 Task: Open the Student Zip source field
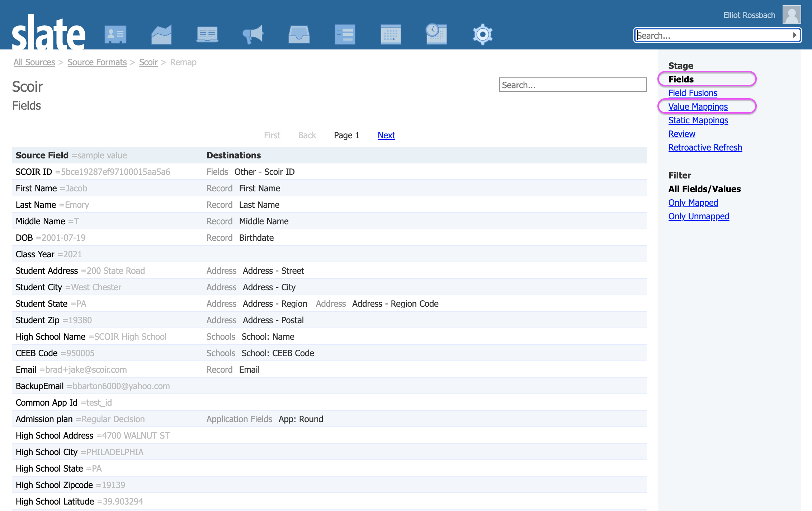pyautogui.click(x=38, y=320)
